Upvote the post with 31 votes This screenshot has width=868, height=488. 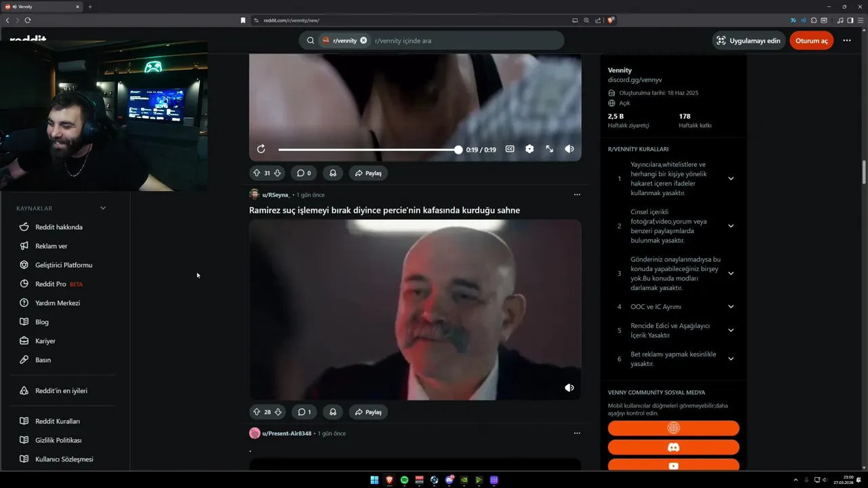[x=256, y=173]
